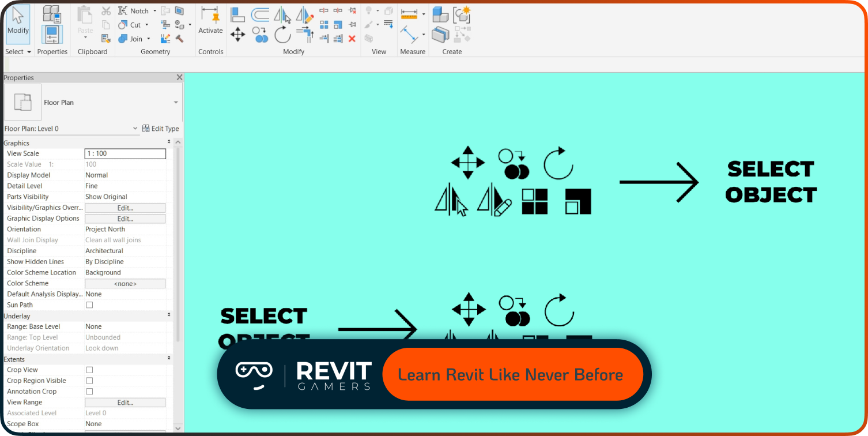Select the Copy tool in Modify panel
The image size is (868, 436).
(260, 35)
